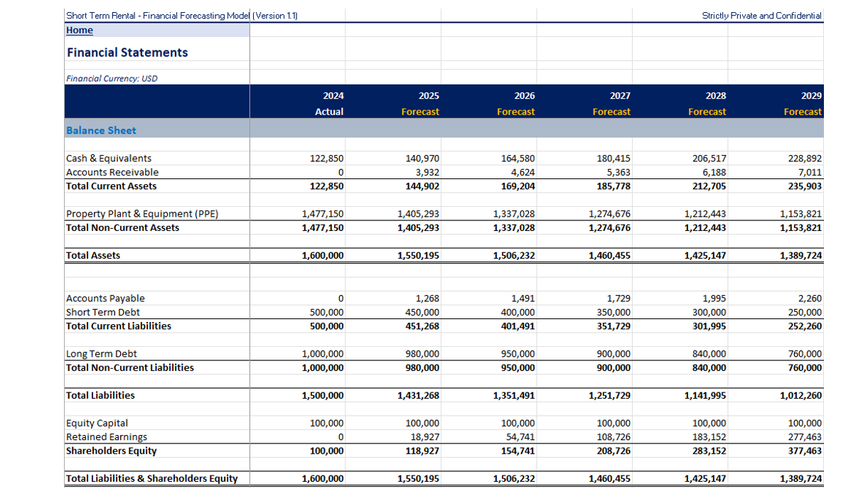Select the Short Term Debt 2025 value
The image size is (868, 489).
click(x=423, y=312)
